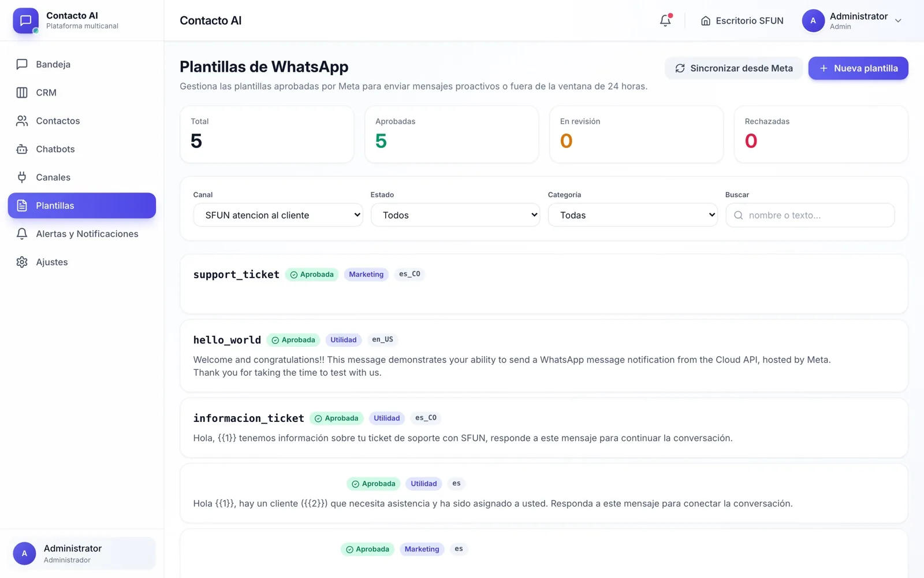
Task: Click the Contactos people icon in sidebar
Action: 22,121
